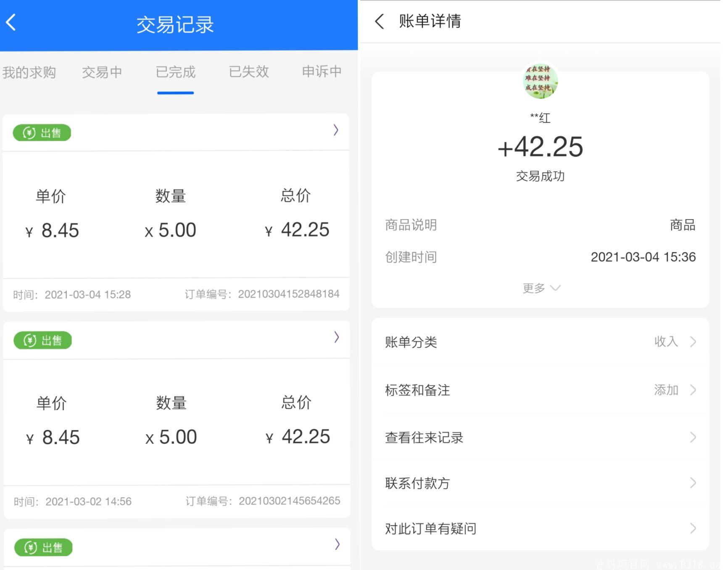Open the user avatar above **红
Screen dimensions: 728x570
tap(541, 81)
